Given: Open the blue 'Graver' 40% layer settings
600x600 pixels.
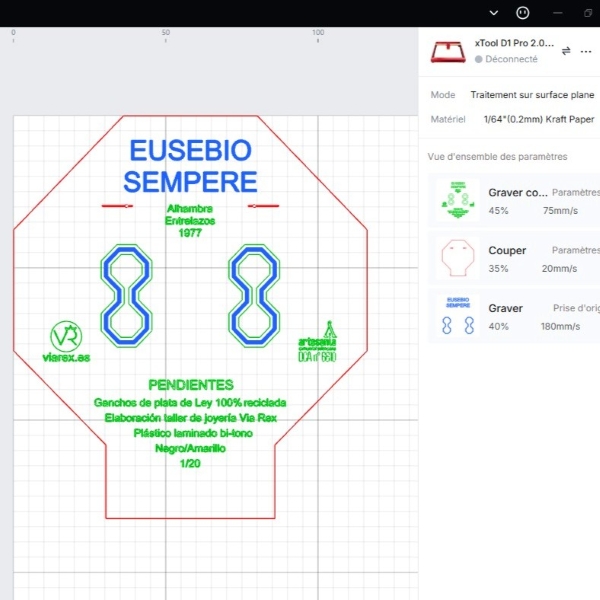Looking at the screenshot, I should [x=518, y=317].
